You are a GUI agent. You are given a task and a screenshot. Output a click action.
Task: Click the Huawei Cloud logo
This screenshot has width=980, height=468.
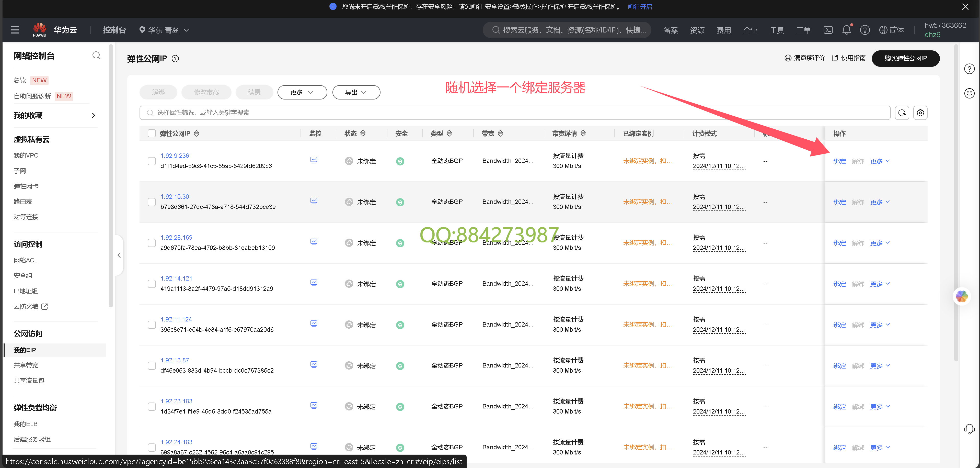(x=40, y=30)
